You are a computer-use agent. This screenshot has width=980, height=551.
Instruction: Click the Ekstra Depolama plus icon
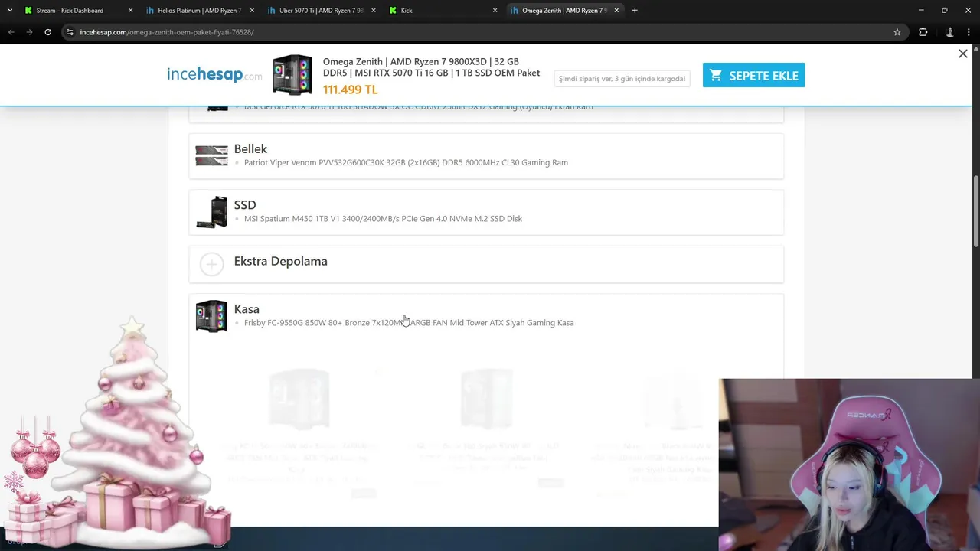point(211,264)
